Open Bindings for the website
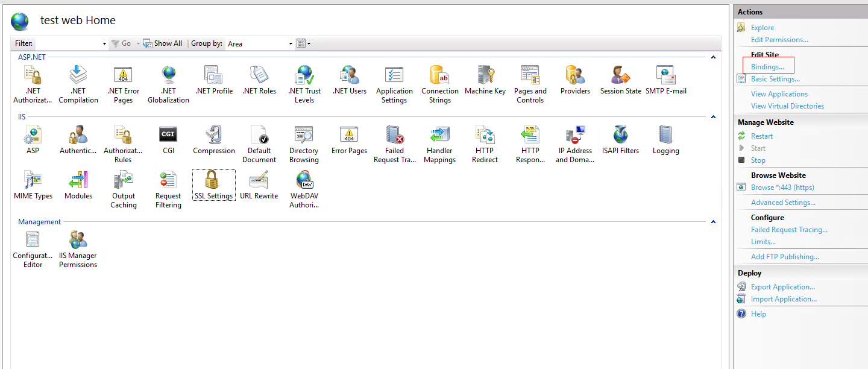This screenshot has height=369, width=868. click(x=768, y=66)
